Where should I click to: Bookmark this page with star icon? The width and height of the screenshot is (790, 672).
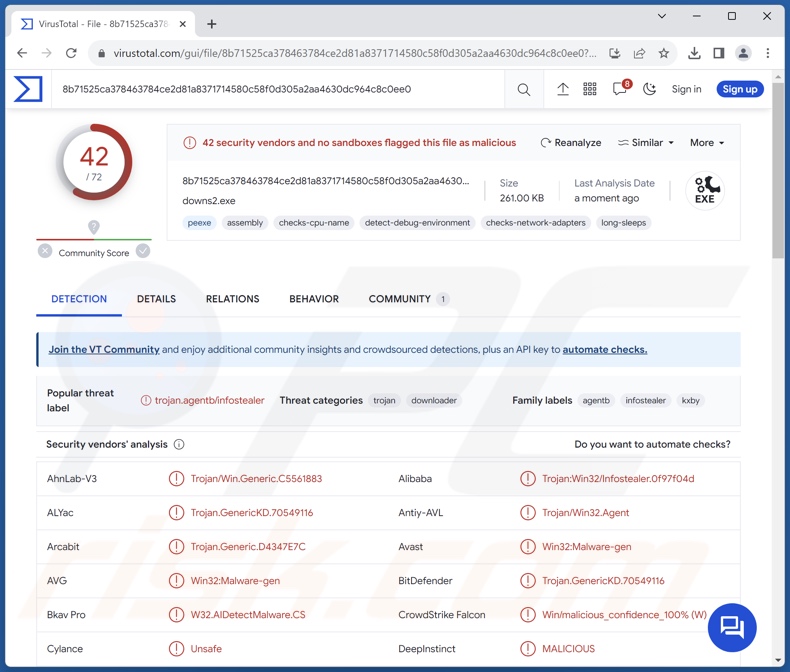[x=664, y=53]
